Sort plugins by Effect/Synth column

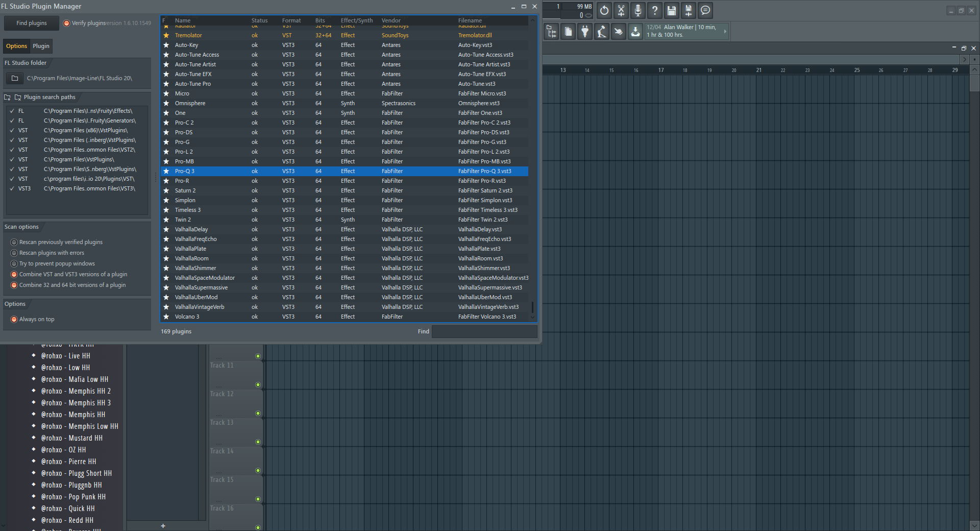pyautogui.click(x=357, y=20)
